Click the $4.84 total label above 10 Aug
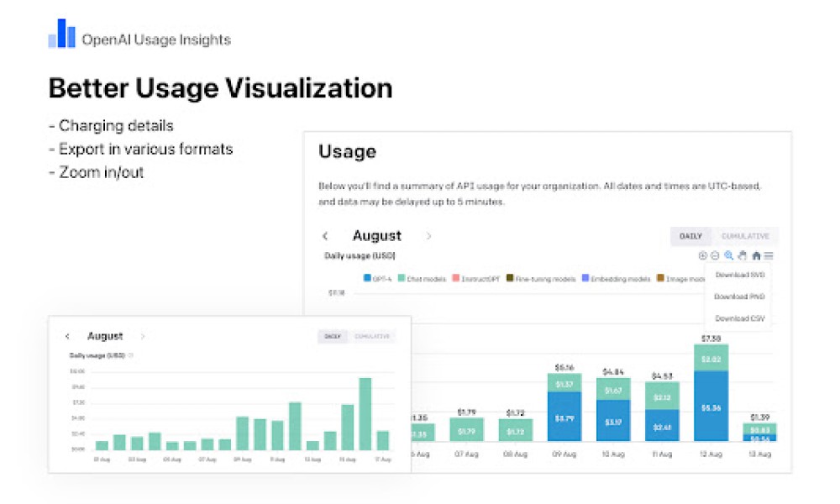This screenshot has width=840, height=504. click(x=613, y=372)
